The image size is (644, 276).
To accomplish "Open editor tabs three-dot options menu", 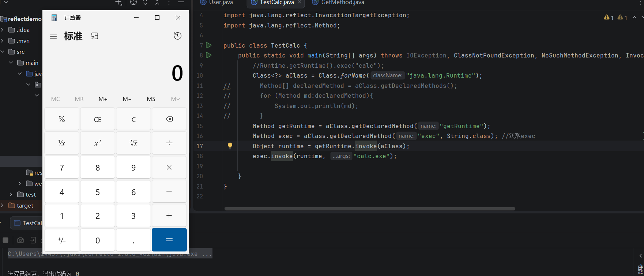I will [x=641, y=3].
